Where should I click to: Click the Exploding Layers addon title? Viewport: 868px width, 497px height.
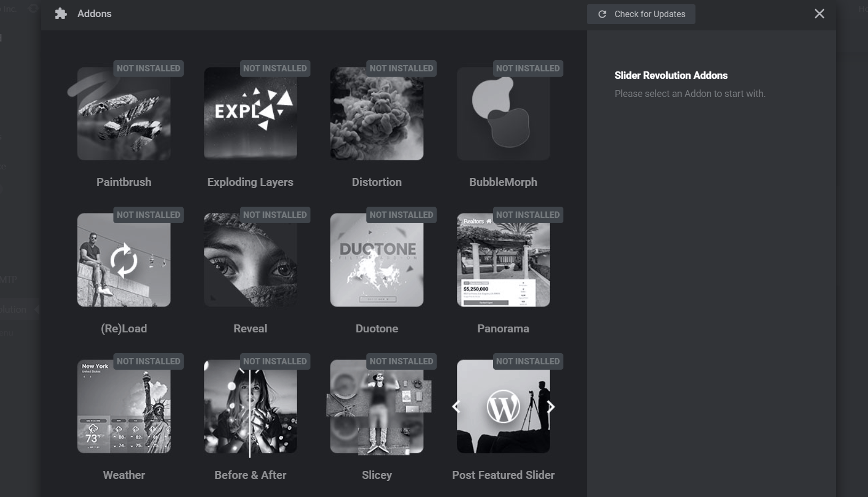click(x=250, y=182)
